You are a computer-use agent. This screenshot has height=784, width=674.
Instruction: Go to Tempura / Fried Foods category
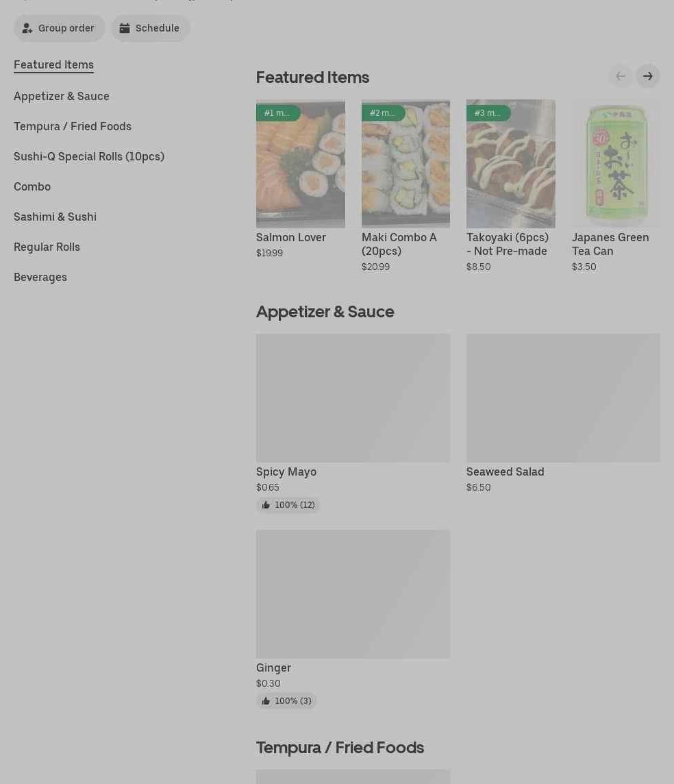coord(73,127)
